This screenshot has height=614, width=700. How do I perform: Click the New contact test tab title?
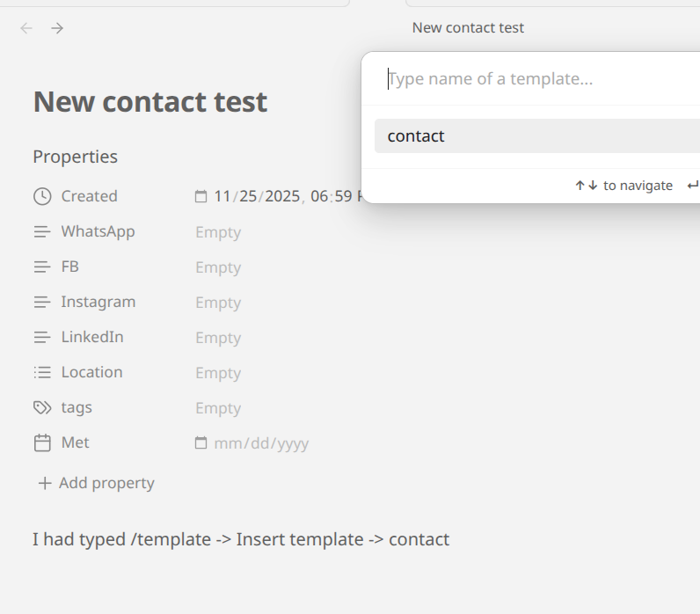[468, 28]
